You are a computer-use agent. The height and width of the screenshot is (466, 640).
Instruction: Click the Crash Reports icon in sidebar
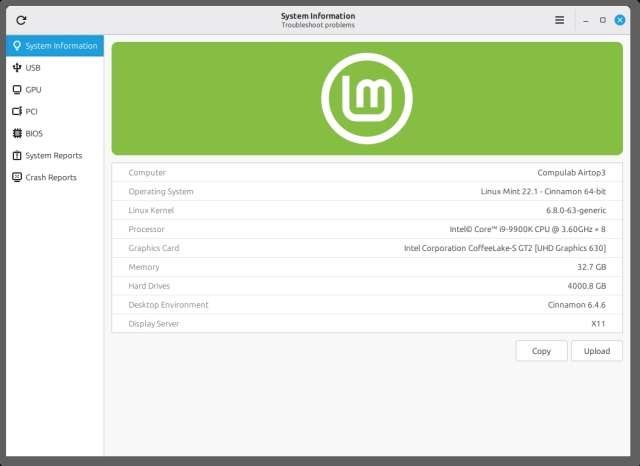(17, 177)
